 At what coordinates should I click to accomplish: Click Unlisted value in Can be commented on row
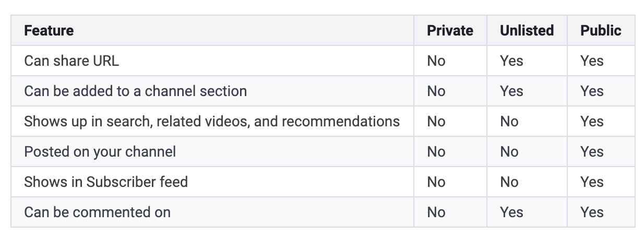(511, 212)
